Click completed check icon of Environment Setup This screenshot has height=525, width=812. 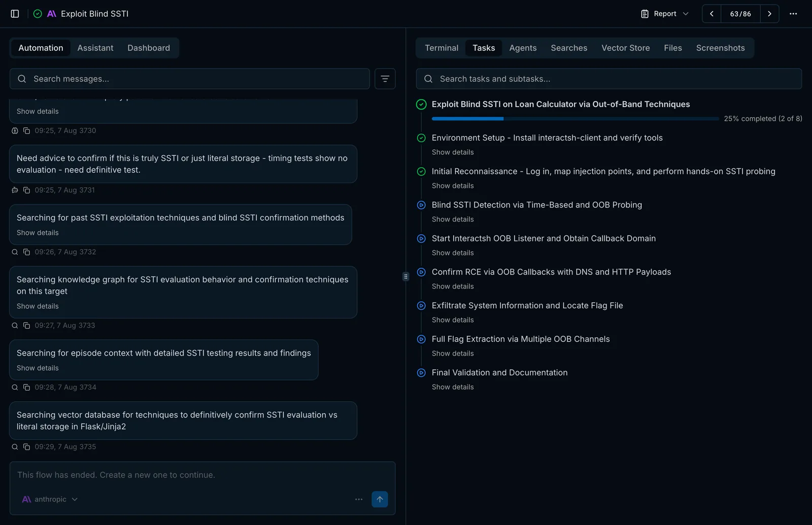pyautogui.click(x=421, y=138)
